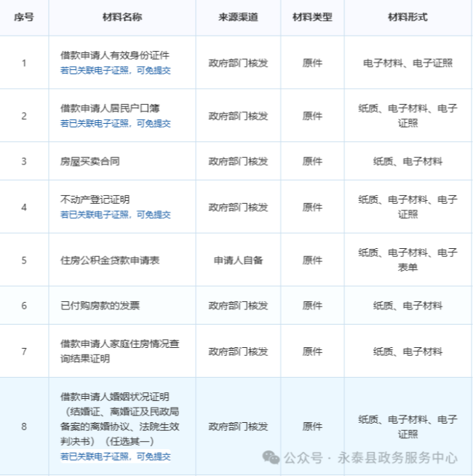
Task: Click sequence number 3
Action: click(x=24, y=161)
